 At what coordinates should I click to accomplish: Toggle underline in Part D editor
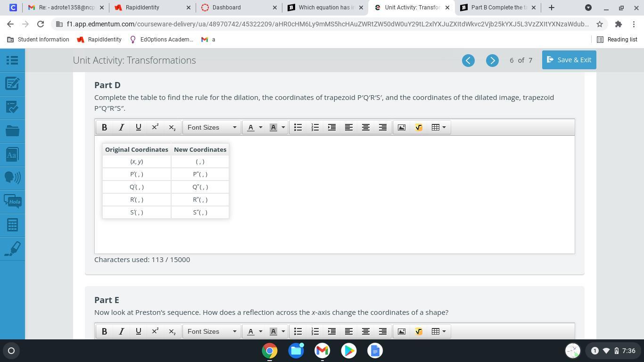tap(139, 127)
